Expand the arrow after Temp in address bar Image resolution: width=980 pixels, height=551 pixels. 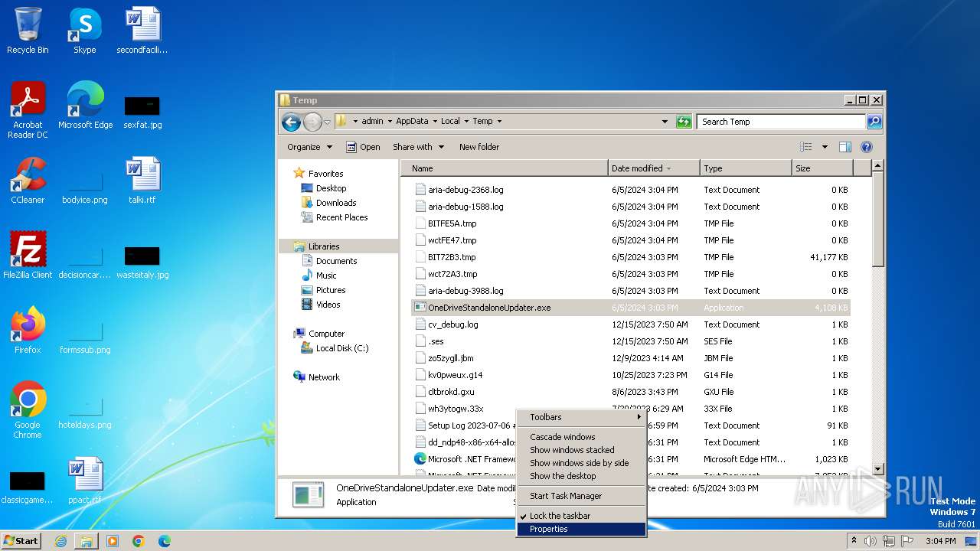pos(499,121)
